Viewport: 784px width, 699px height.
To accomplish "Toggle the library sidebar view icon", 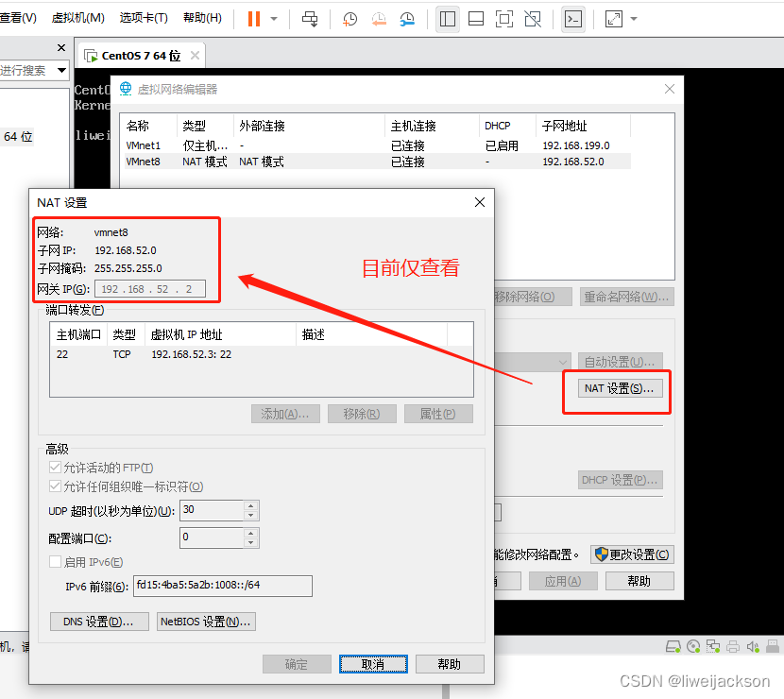I will tap(447, 19).
